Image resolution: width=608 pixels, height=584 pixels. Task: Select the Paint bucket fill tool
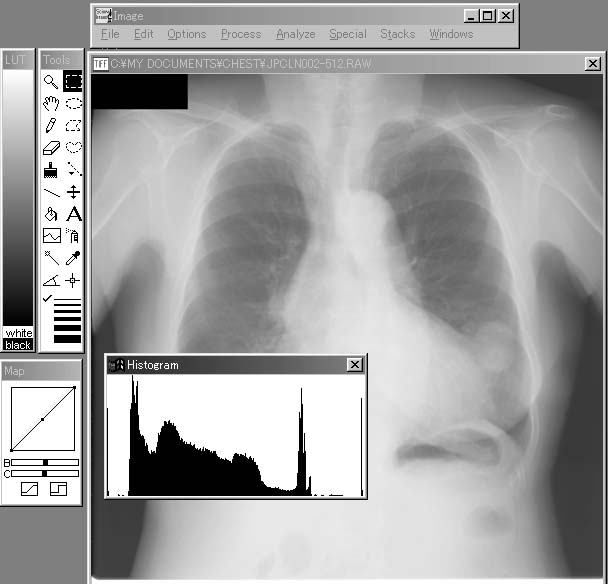pyautogui.click(x=51, y=214)
